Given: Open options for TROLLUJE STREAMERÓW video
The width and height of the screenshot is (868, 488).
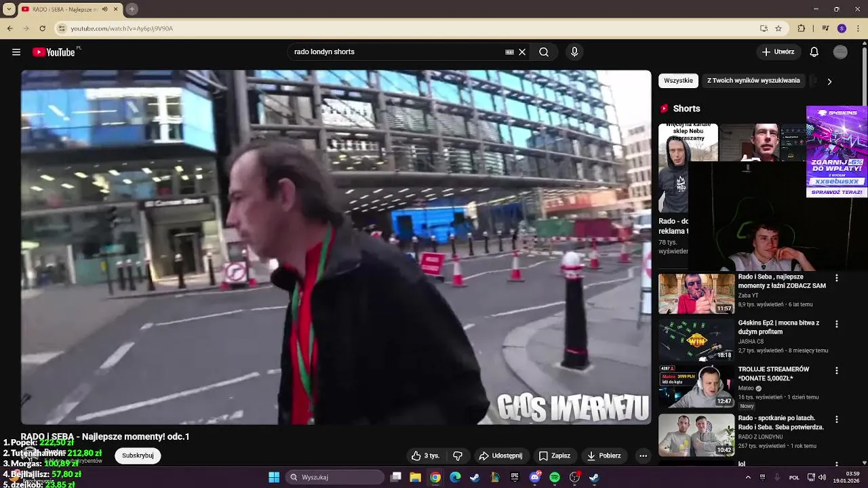Looking at the screenshot, I should click(836, 371).
